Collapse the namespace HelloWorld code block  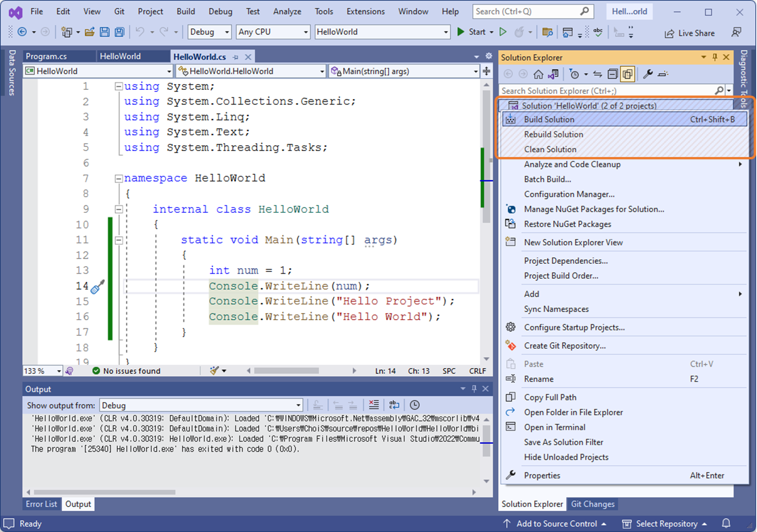(119, 179)
